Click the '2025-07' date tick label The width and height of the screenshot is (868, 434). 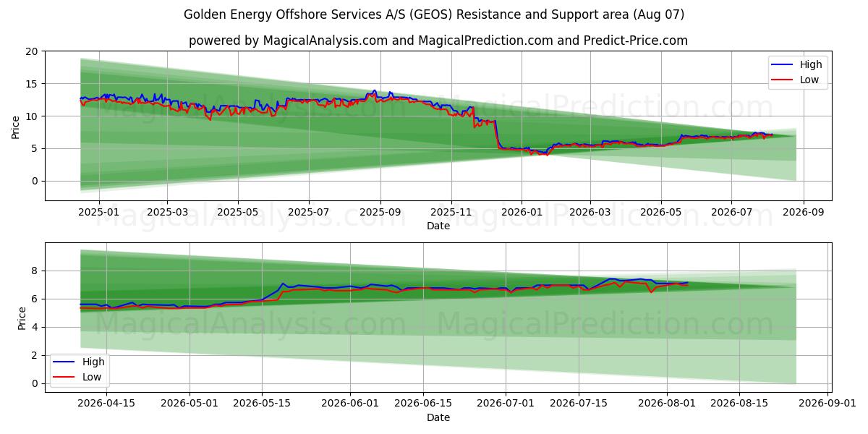point(309,212)
